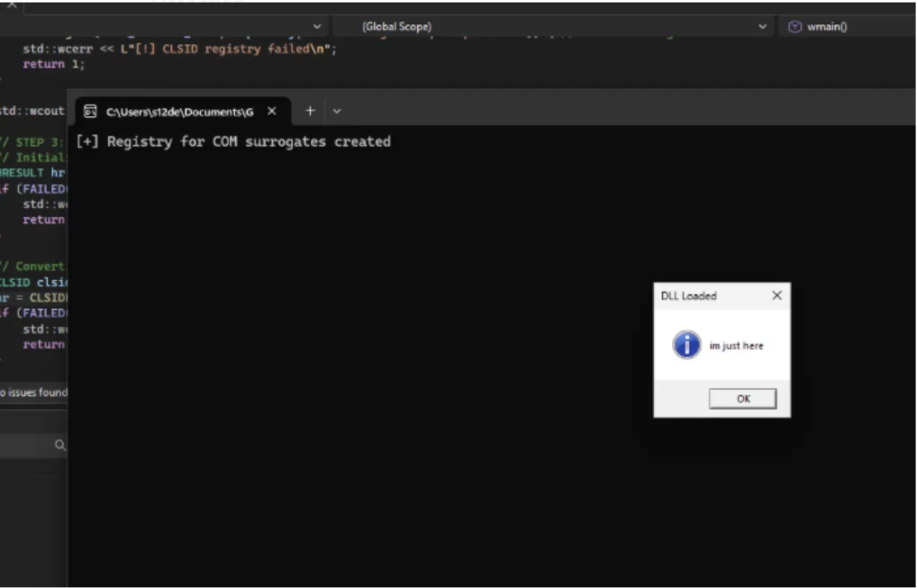Expand the project dropdown left of Global Scope

[x=316, y=27]
